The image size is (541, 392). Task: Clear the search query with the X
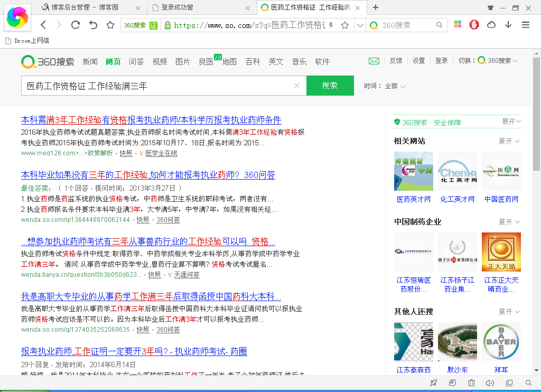[297, 86]
